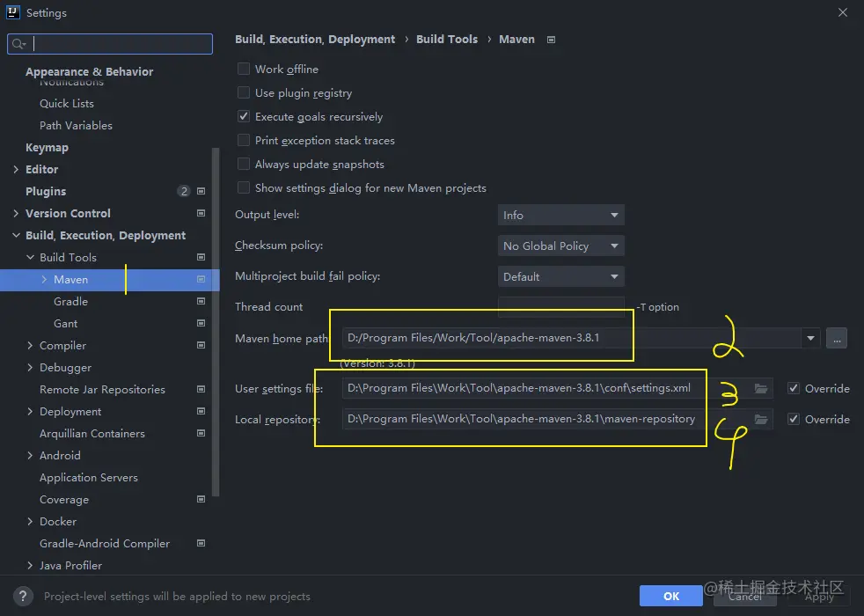Expand the Android node
The image size is (864, 616).
[30, 456]
